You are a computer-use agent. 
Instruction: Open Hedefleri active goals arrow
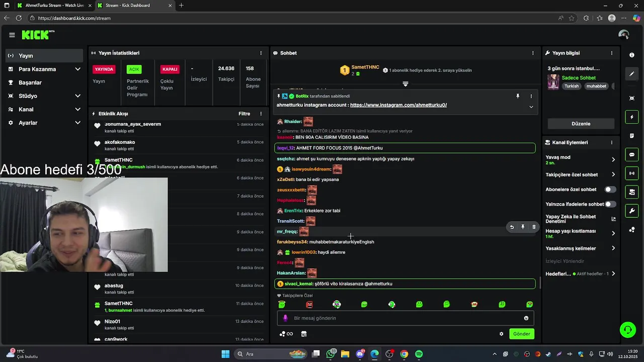point(613,274)
